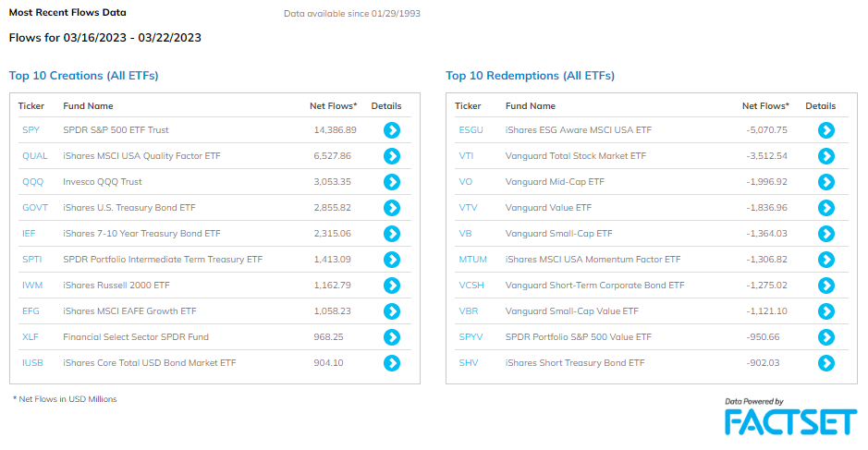
Task: Open the VCSH ticker link
Action: [471, 285]
